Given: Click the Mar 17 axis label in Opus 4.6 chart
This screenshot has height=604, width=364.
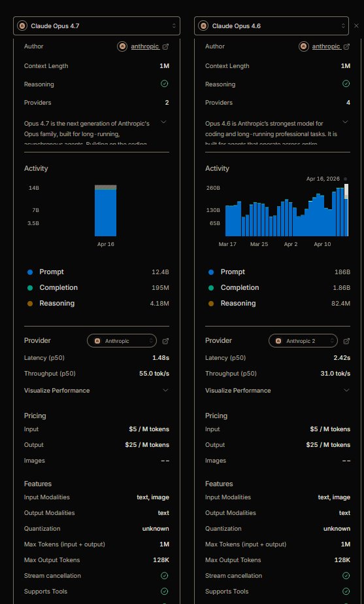Looking at the screenshot, I should click(x=227, y=244).
